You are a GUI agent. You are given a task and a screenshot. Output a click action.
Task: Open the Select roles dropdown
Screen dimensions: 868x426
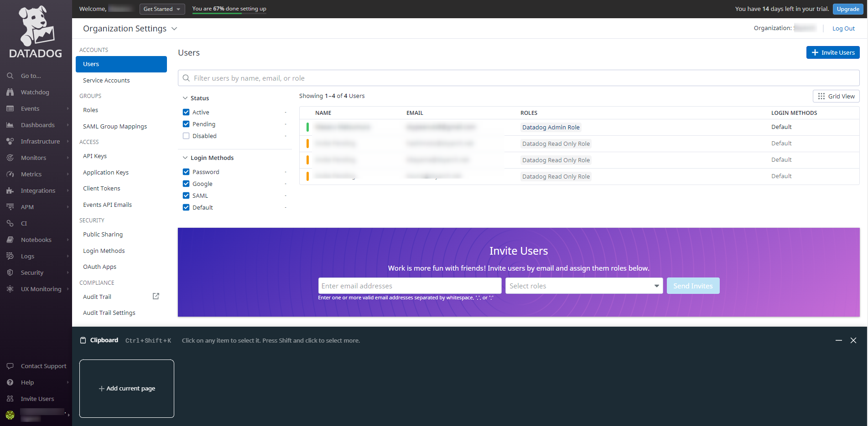click(584, 286)
